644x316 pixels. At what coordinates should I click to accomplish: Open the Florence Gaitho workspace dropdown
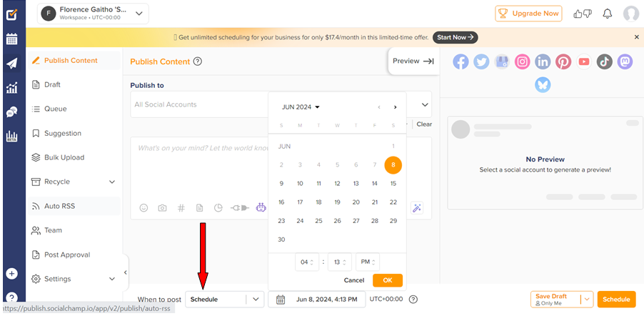[x=94, y=14]
